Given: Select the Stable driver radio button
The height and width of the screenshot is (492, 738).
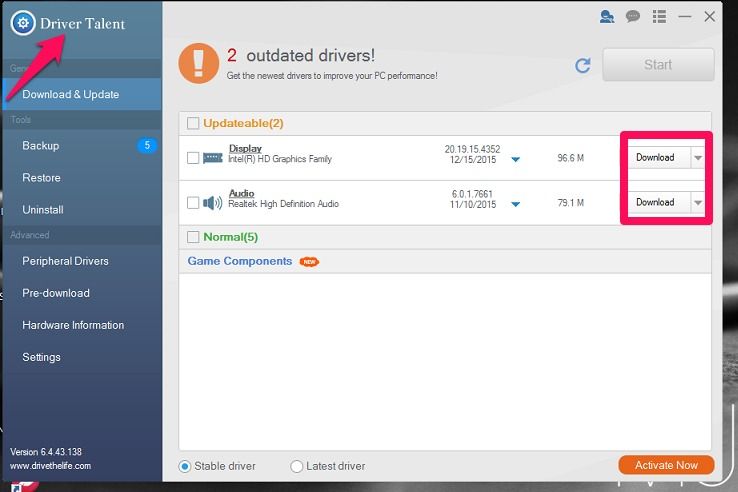Looking at the screenshot, I should (x=184, y=467).
